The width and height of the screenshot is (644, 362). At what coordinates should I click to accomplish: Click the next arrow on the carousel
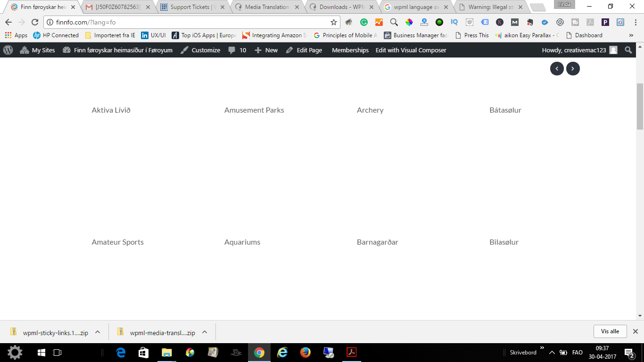[573, 68]
